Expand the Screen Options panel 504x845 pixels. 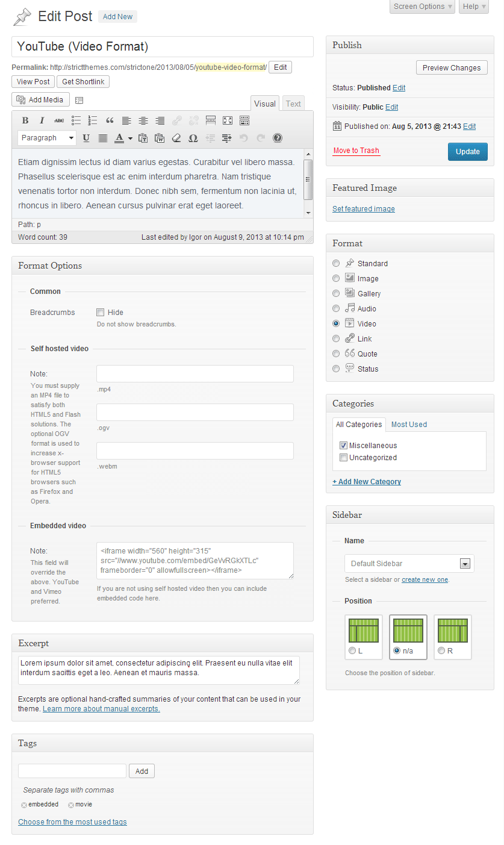(423, 7)
